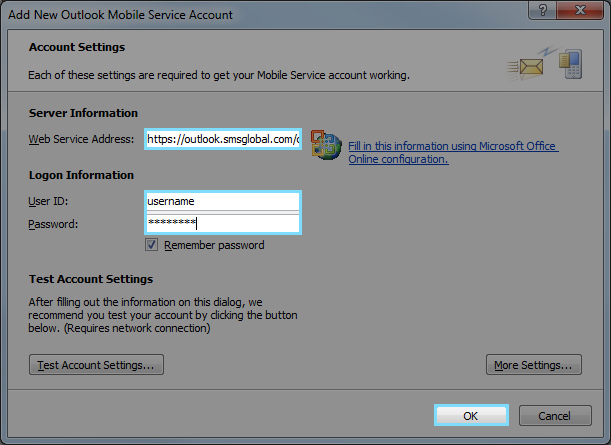The width and height of the screenshot is (611, 445).
Task: Click the envelope and mobile phone icon
Action: coord(544,62)
